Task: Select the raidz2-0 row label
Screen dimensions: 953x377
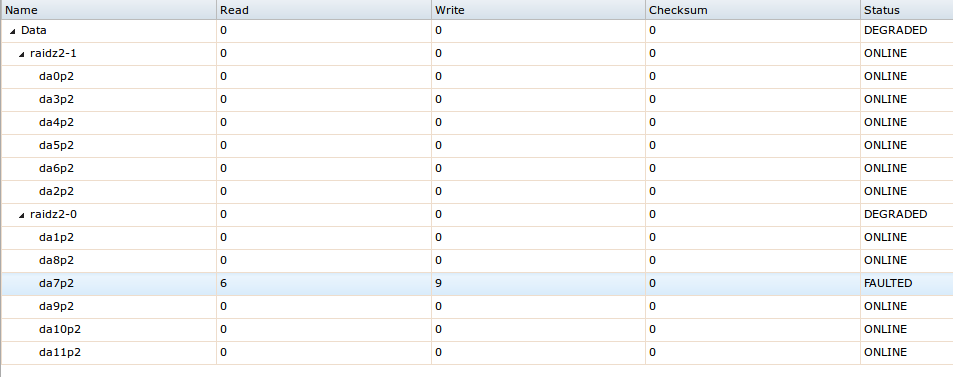Action: (x=53, y=214)
